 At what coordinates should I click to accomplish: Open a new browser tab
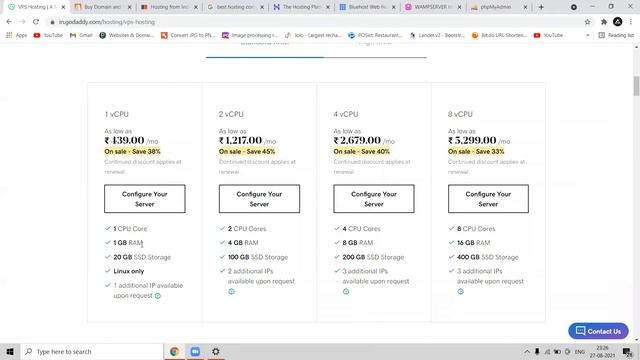[x=541, y=7]
